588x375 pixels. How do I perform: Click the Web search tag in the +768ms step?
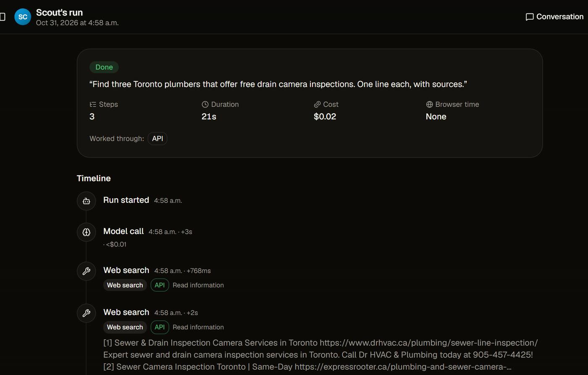(x=125, y=285)
